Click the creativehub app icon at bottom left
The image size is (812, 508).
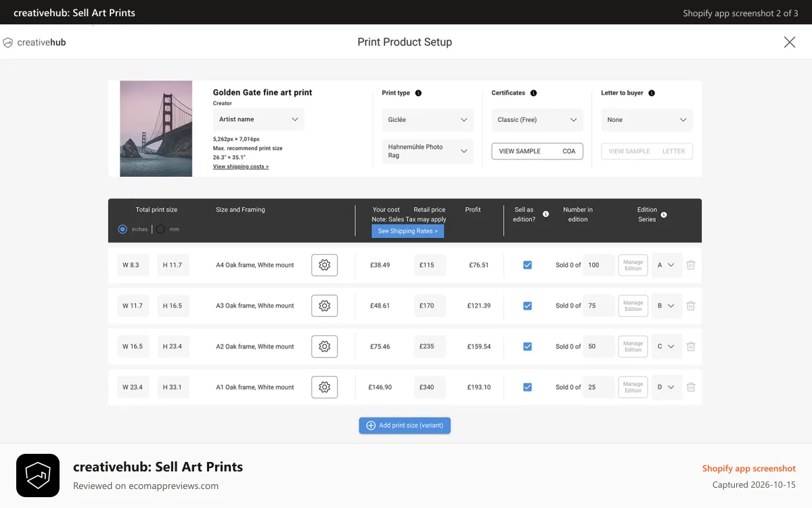pyautogui.click(x=38, y=475)
